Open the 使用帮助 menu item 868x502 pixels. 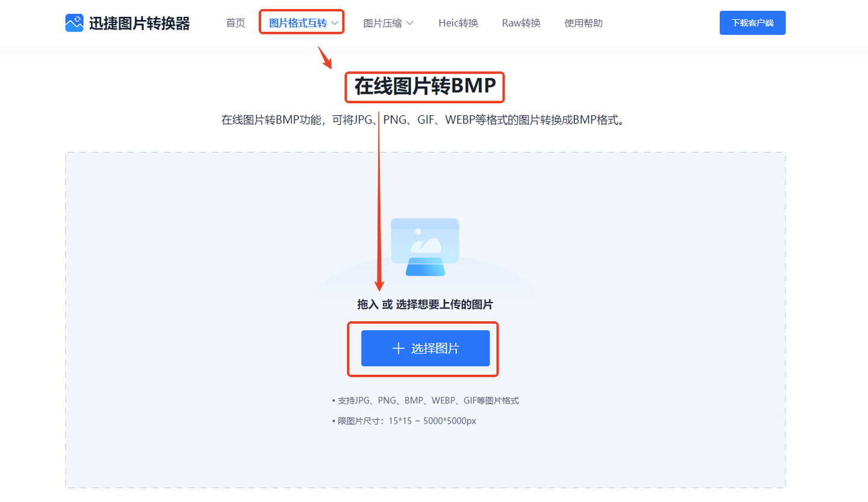[583, 23]
